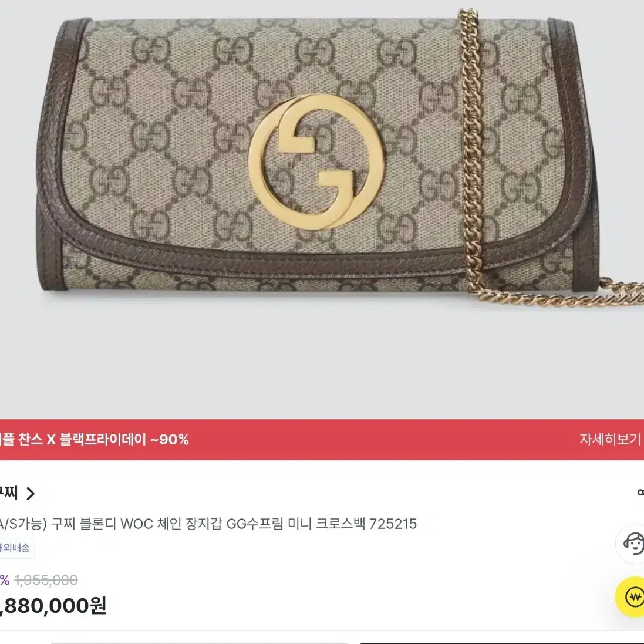Open the customer support headset chat icon
Screen dimensions: 644x644
point(631,544)
